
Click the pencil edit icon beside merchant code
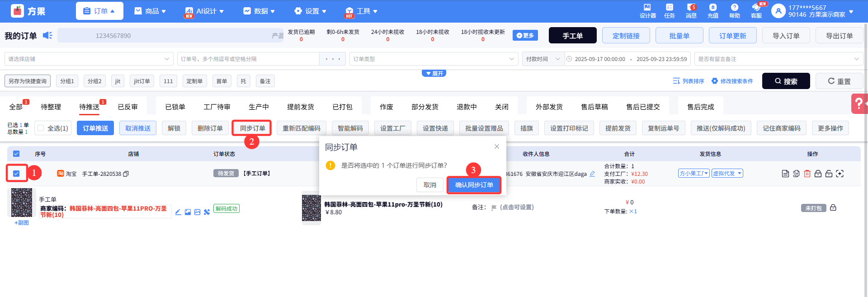pos(178,212)
